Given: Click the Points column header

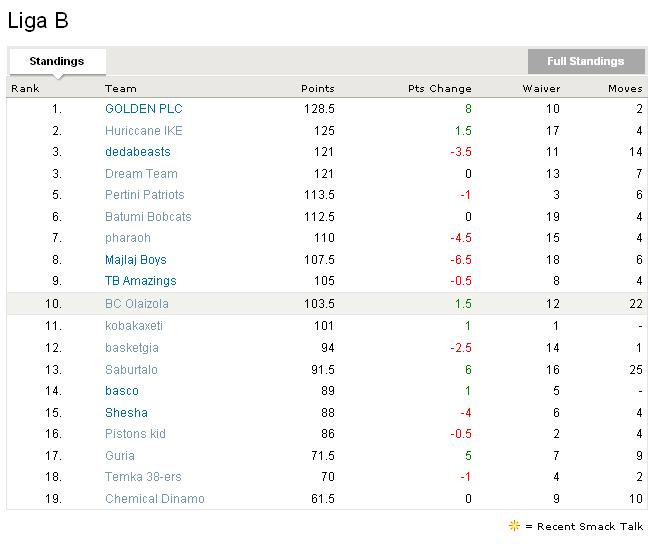Looking at the screenshot, I should (x=317, y=89).
